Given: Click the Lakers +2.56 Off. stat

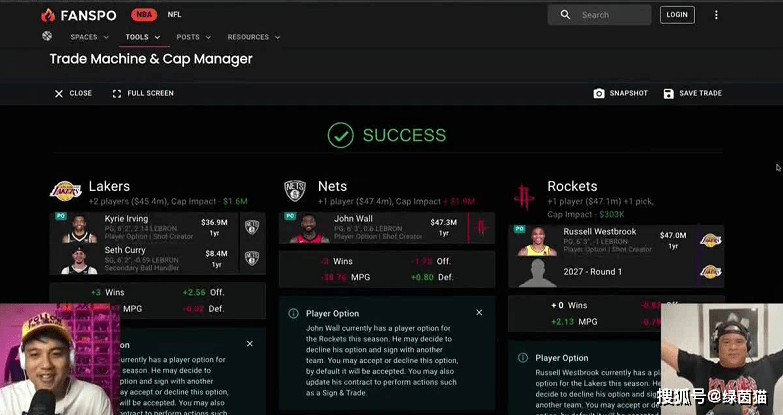Looking at the screenshot, I should pos(203,293).
